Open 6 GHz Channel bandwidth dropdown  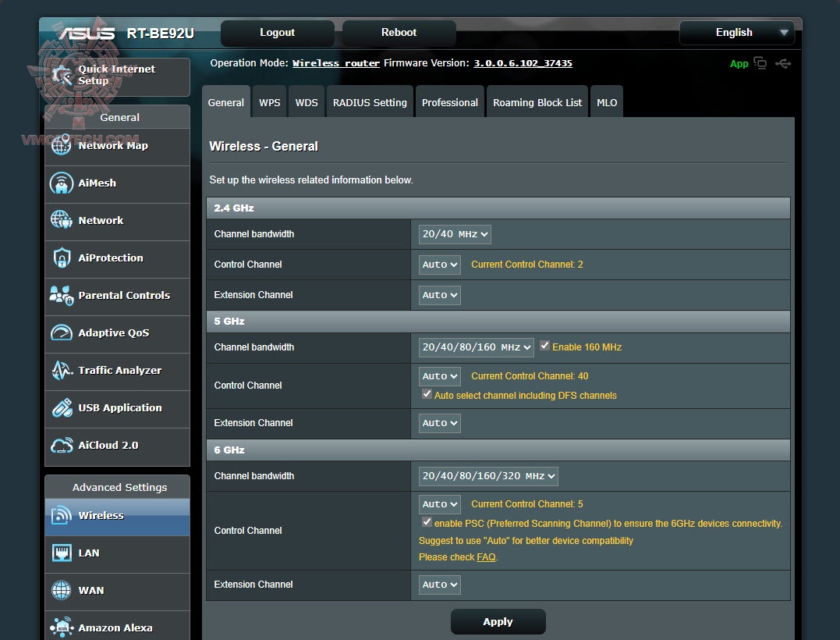pos(488,476)
